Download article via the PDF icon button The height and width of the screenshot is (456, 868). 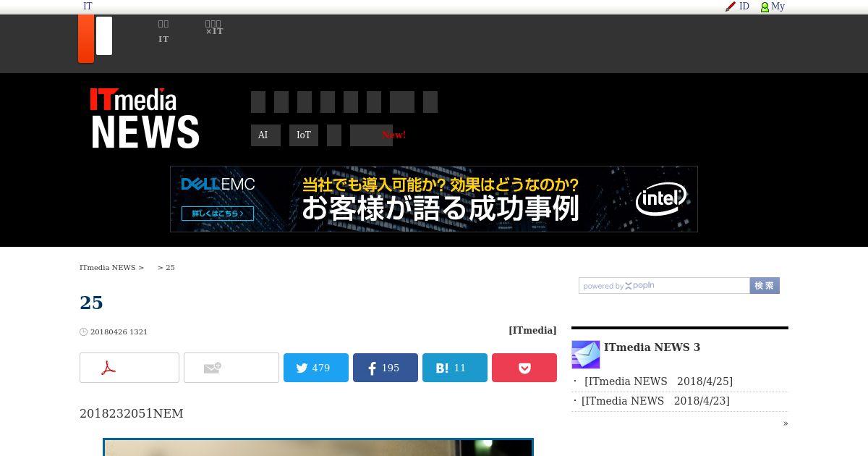click(x=129, y=368)
